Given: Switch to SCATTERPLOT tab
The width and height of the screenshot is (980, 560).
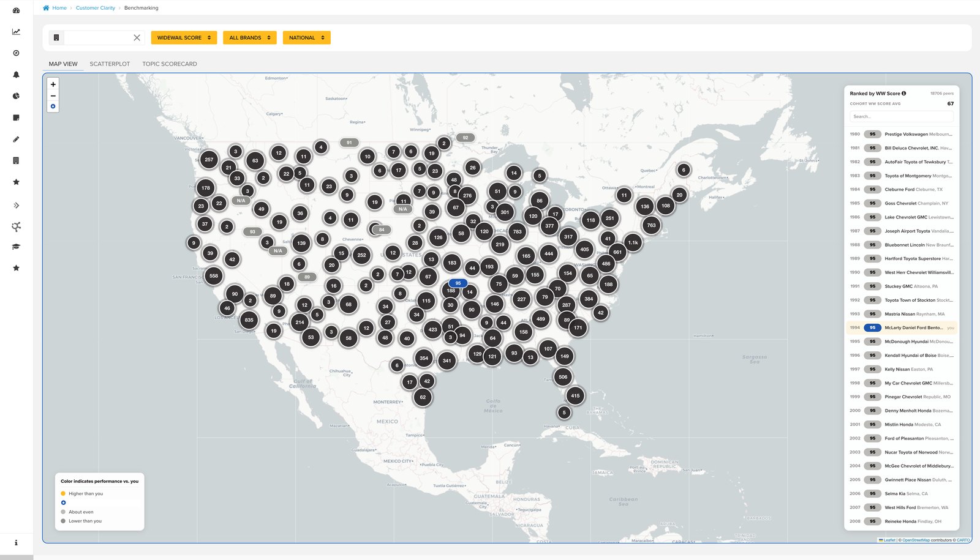Looking at the screenshot, I should point(110,64).
